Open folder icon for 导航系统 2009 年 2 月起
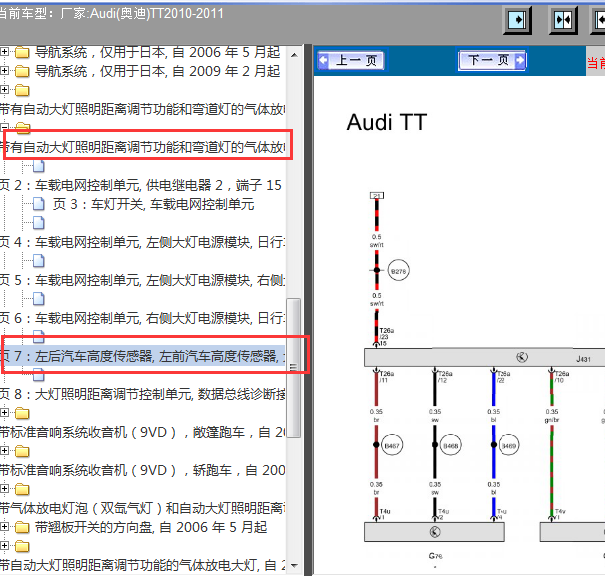This screenshot has height=576, width=605. (x=22, y=71)
